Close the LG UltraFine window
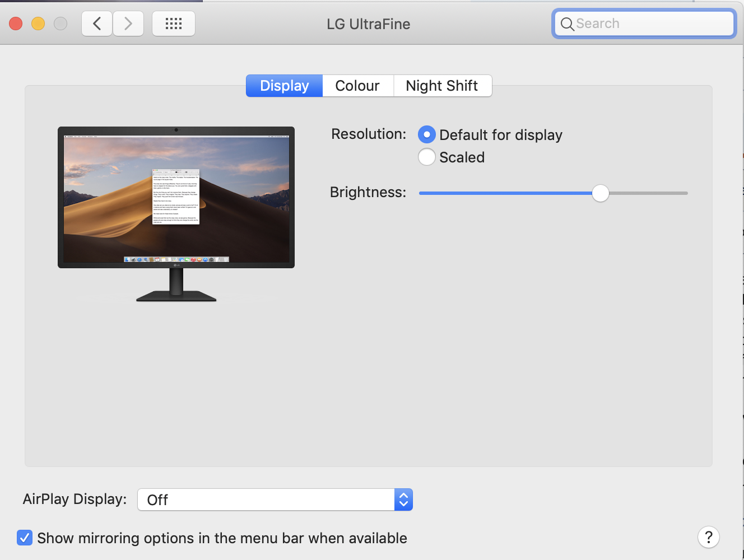The image size is (744, 560). pyautogui.click(x=16, y=24)
